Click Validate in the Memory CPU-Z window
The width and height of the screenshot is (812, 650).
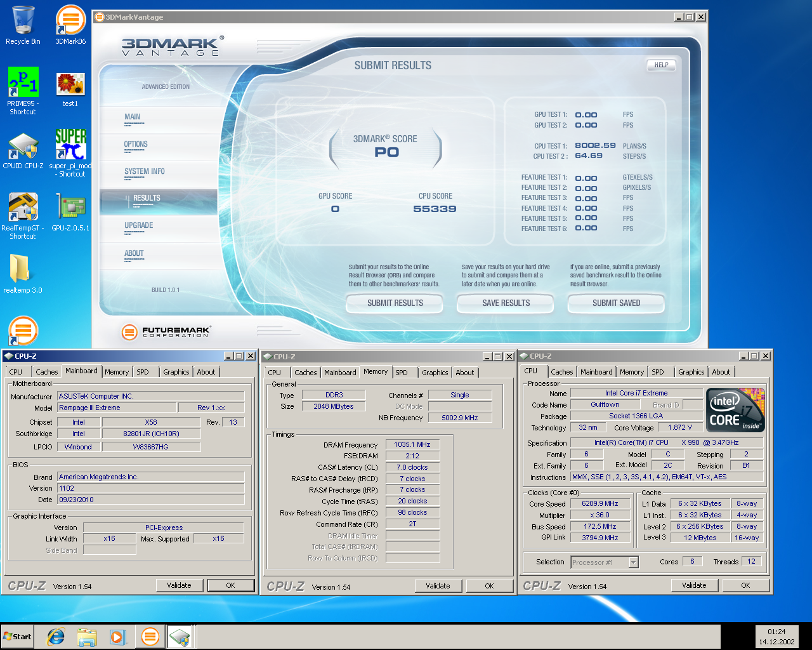[438, 586]
